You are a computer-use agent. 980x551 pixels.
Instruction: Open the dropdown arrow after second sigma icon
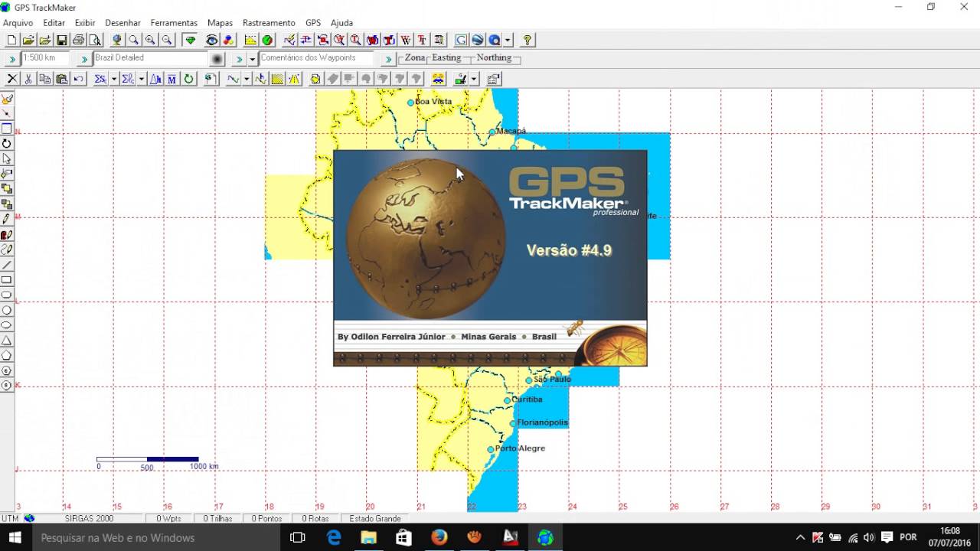(x=142, y=79)
